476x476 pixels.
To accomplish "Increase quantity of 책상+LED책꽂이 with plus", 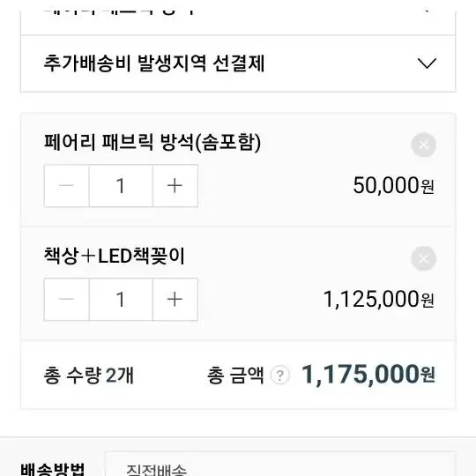I will tap(175, 300).
